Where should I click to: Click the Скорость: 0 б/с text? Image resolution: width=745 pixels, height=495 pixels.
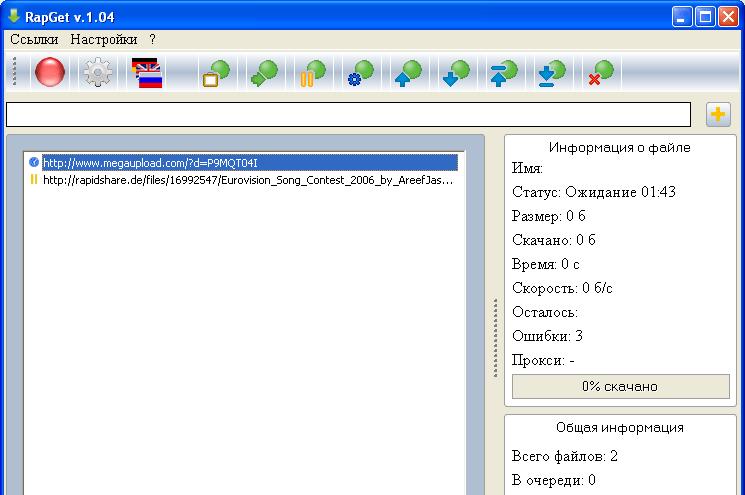coord(563,288)
